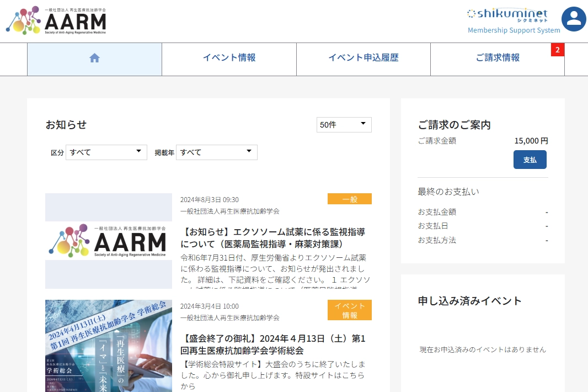Open the 区分 filter dropdown
The height and width of the screenshot is (392, 588).
106,152
